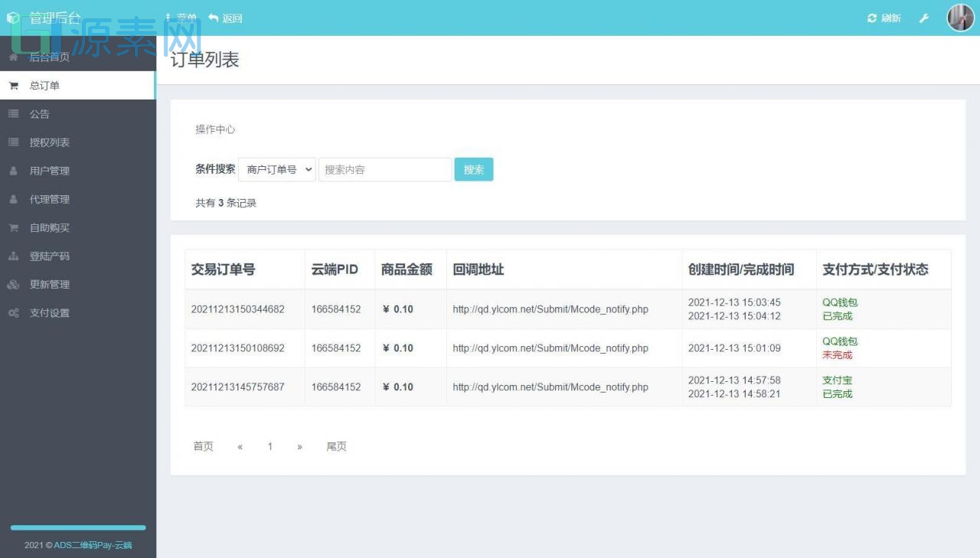Click the profile avatar at top right
The width and height of the screenshot is (980, 558).
click(959, 18)
